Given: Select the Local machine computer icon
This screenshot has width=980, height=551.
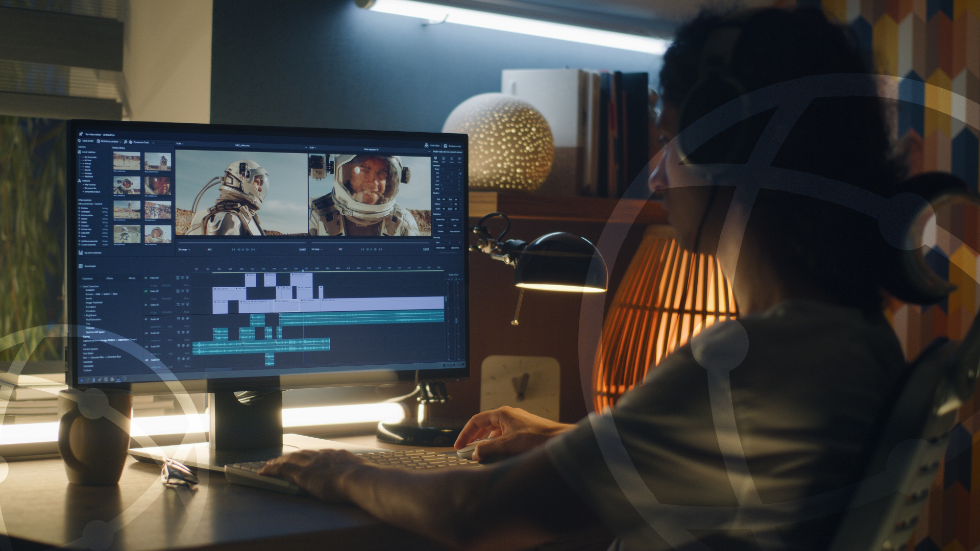Looking at the screenshot, I should (79, 152).
